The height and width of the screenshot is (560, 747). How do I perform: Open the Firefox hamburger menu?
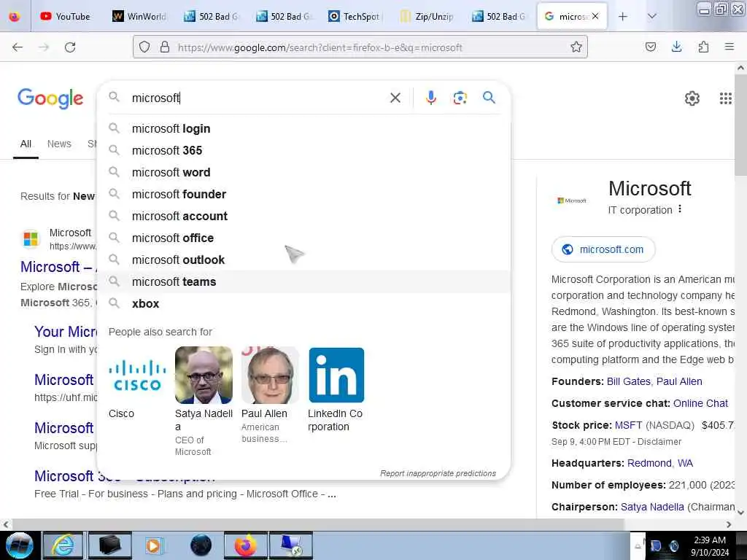pos(729,47)
